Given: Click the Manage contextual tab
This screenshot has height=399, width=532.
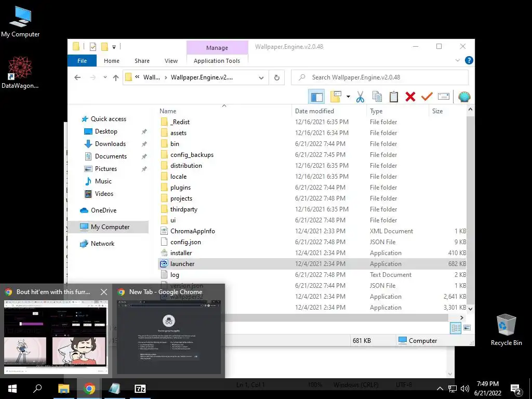Looking at the screenshot, I should tap(217, 48).
